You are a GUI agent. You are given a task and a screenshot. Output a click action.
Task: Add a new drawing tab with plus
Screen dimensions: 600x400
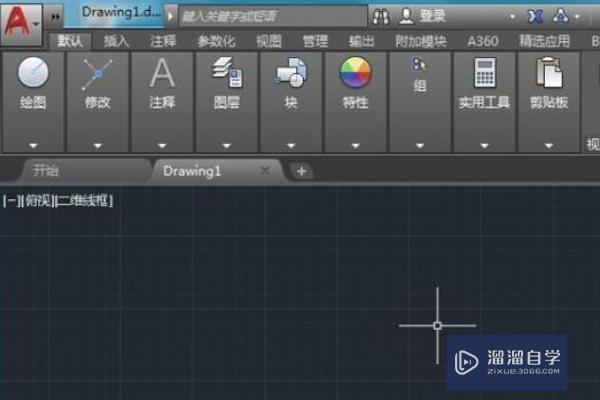tap(302, 171)
